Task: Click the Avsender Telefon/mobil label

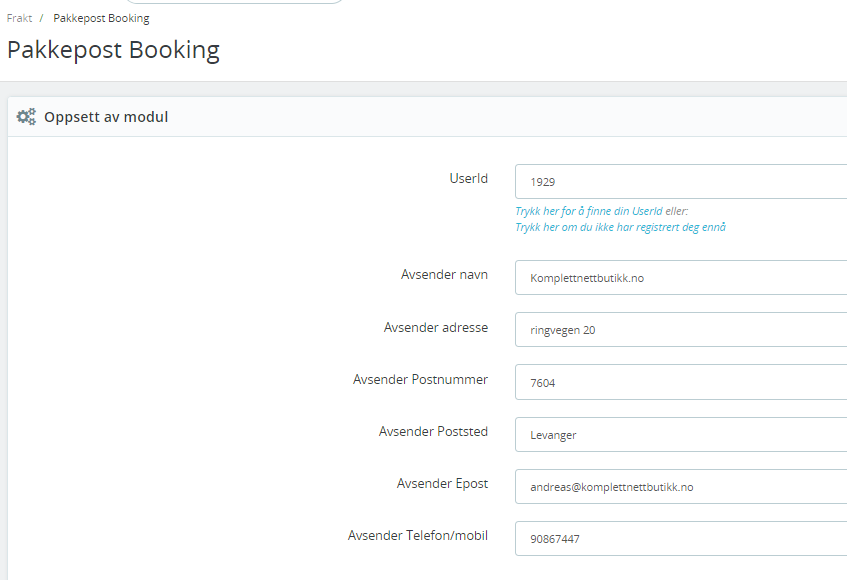Action: pyautogui.click(x=418, y=536)
